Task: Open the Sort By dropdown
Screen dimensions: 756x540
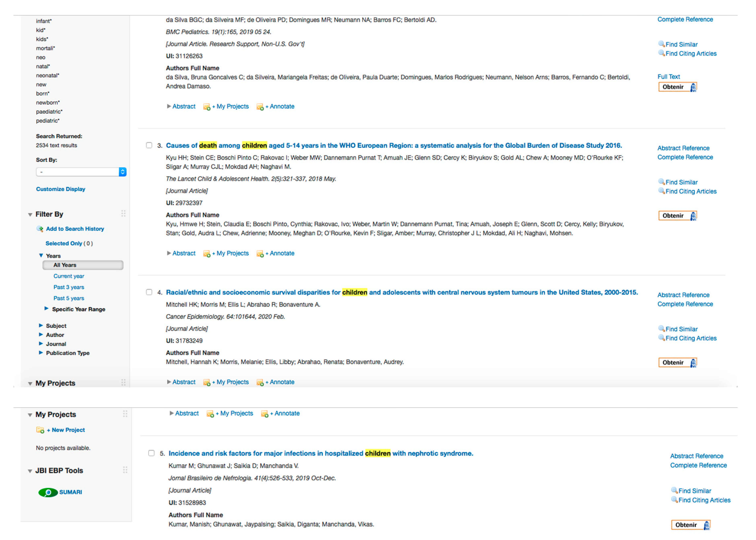Action: 81,172
